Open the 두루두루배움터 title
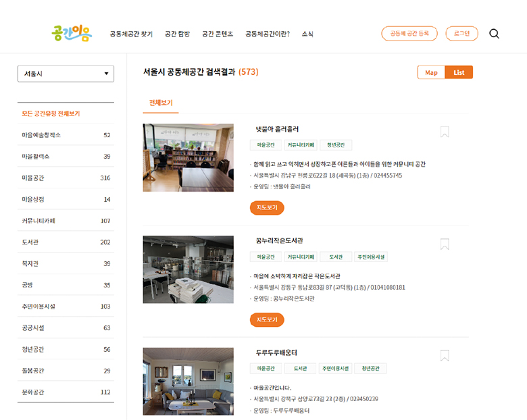 [276, 352]
